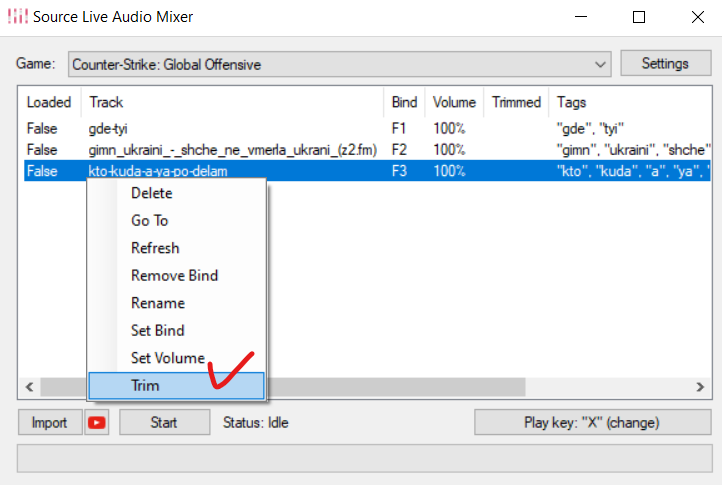Image resolution: width=722 pixels, height=485 pixels.
Task: Select Set Bind menu option
Action: coord(158,330)
